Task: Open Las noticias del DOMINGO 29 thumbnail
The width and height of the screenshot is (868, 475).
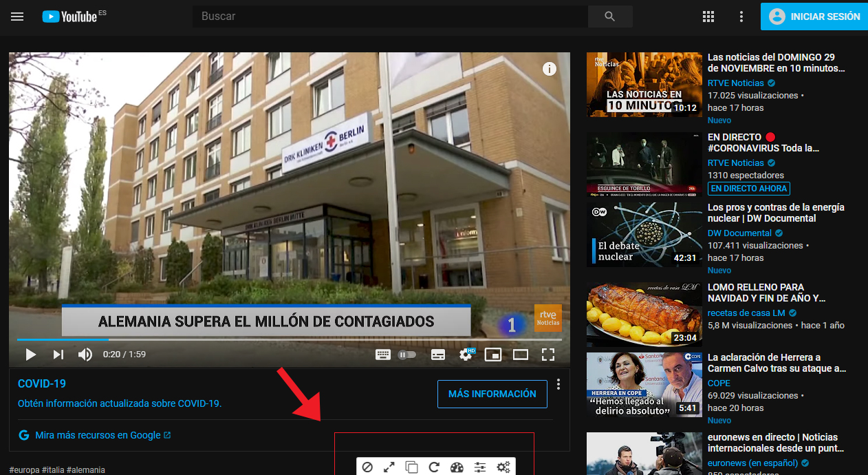Action: click(x=644, y=85)
